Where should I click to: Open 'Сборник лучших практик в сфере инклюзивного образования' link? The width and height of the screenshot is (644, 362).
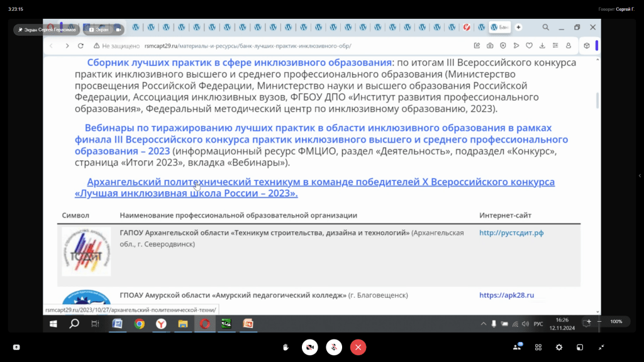pyautogui.click(x=239, y=62)
